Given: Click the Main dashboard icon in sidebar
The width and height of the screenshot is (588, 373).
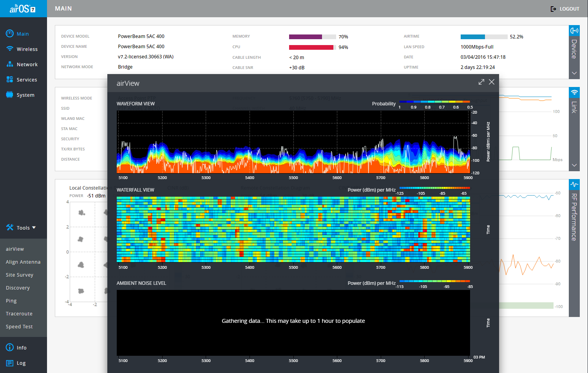Looking at the screenshot, I should (x=10, y=34).
